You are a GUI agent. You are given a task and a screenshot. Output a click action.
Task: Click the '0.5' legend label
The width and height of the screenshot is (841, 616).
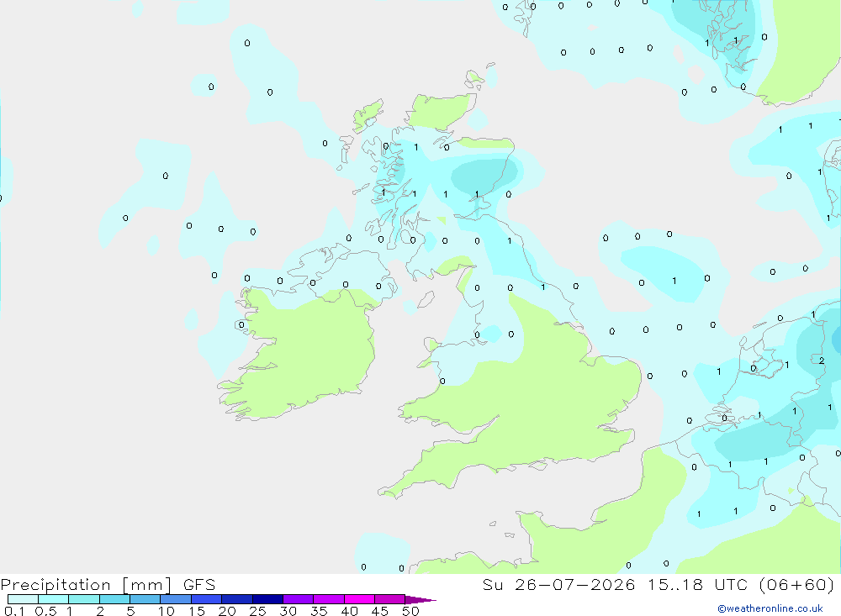(x=45, y=611)
